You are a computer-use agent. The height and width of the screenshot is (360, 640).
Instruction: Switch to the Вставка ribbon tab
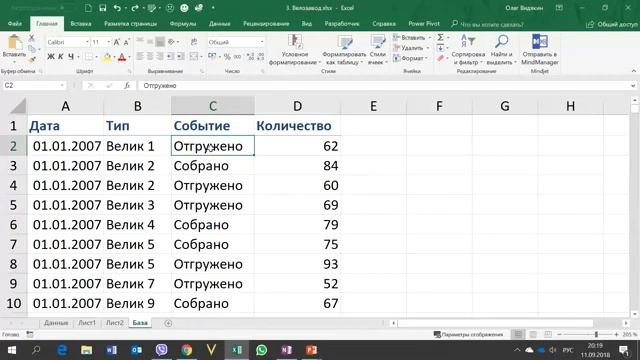tap(81, 24)
